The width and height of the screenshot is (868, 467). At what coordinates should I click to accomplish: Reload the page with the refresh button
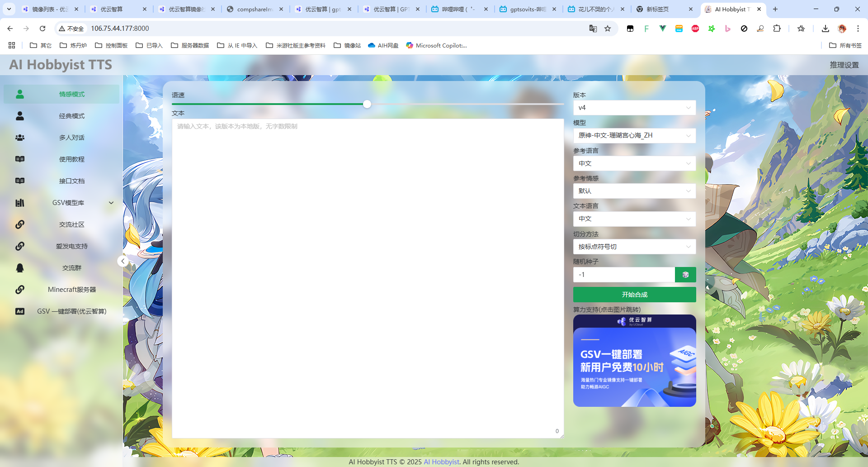click(x=42, y=29)
